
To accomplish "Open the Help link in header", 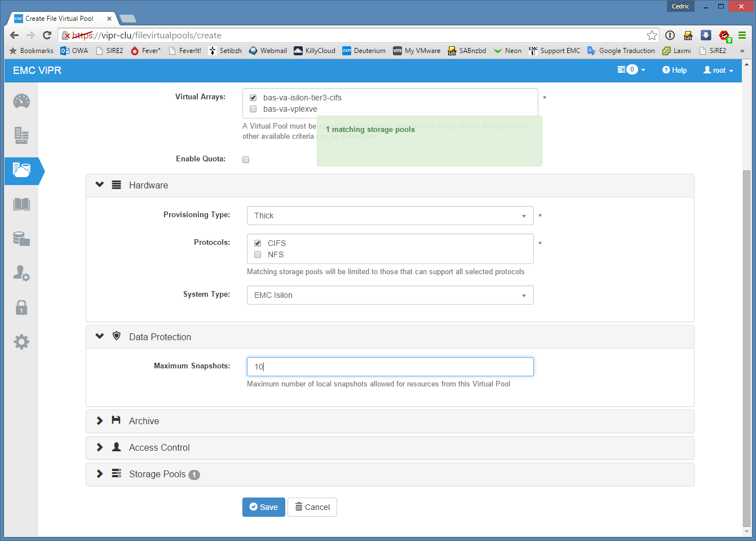I will (x=675, y=70).
